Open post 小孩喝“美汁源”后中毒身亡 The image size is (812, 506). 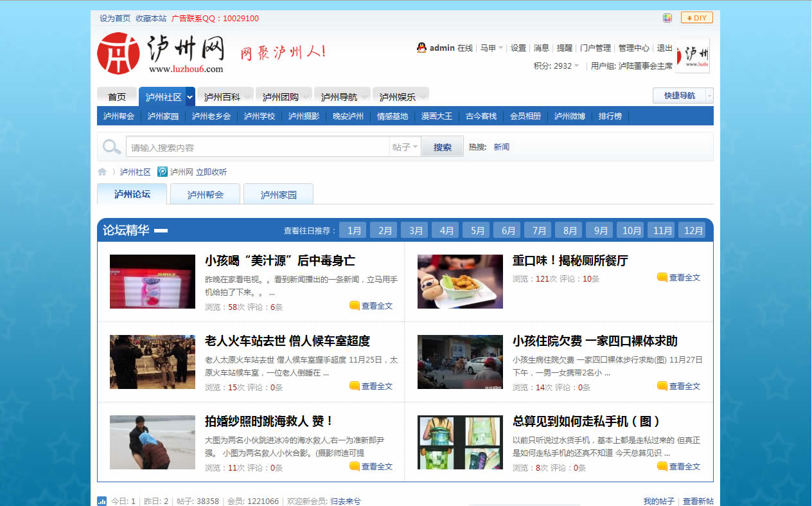[x=280, y=261]
